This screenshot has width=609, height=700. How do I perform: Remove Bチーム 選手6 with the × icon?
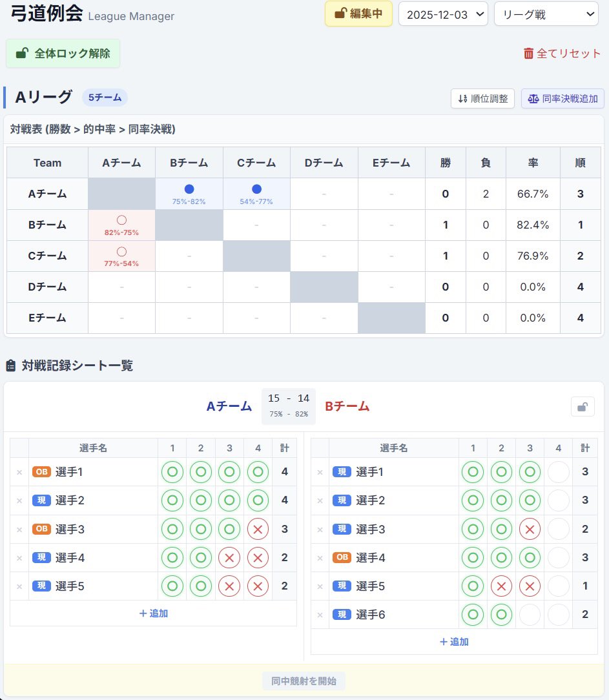pos(320,615)
